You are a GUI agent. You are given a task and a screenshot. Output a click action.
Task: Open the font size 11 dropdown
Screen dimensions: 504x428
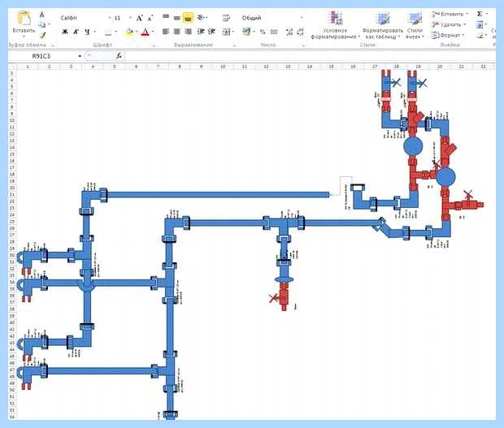(x=131, y=18)
